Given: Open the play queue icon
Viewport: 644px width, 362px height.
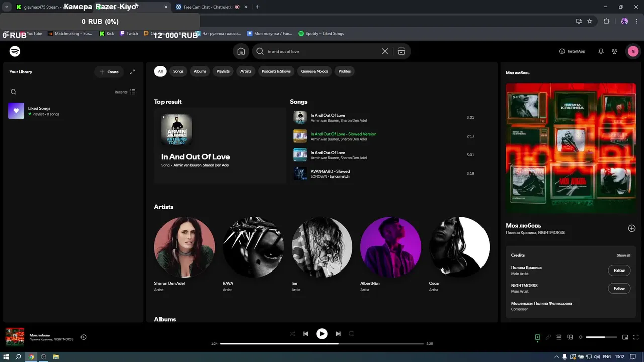Looking at the screenshot, I should tap(559, 337).
